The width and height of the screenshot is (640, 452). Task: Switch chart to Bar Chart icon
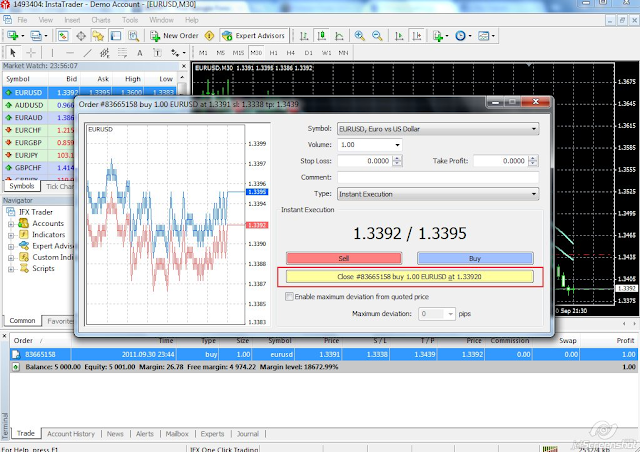(x=304, y=36)
